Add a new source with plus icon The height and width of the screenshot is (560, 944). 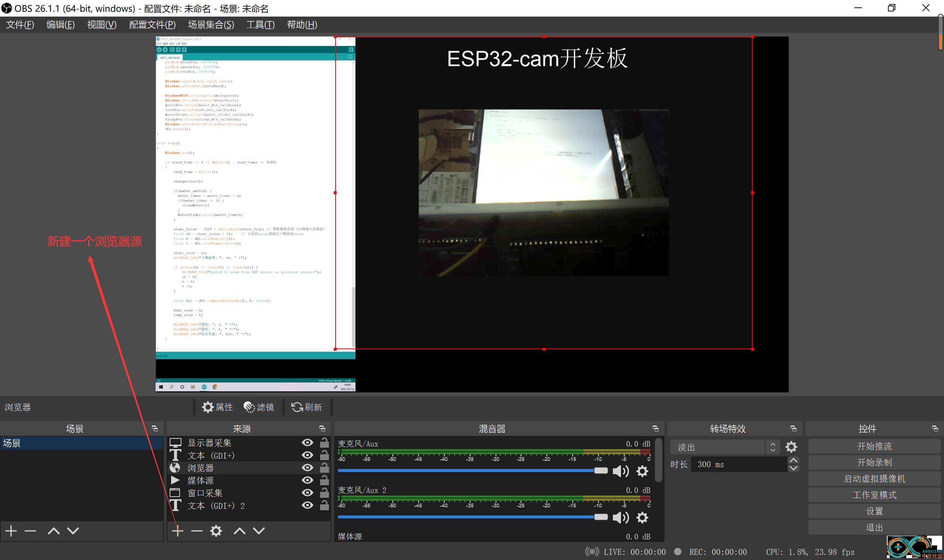pos(177,531)
